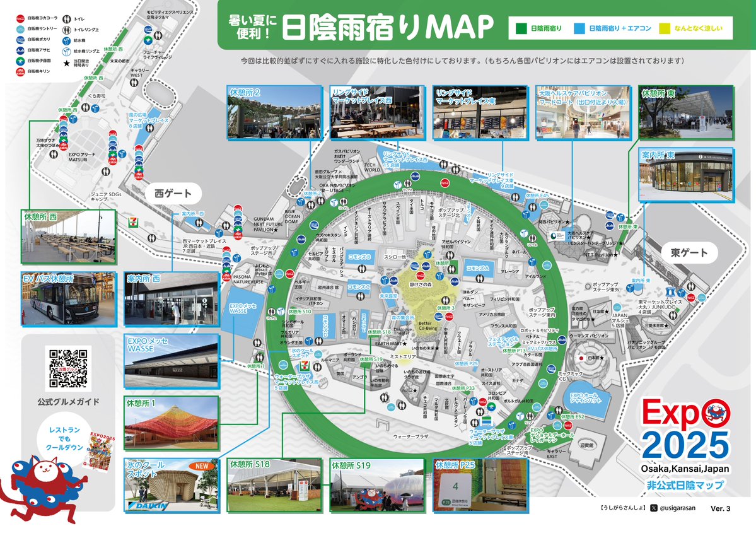Open the 案内所 東 photo
Image resolution: width=756 pixels, height=538 pixels.
[687, 175]
